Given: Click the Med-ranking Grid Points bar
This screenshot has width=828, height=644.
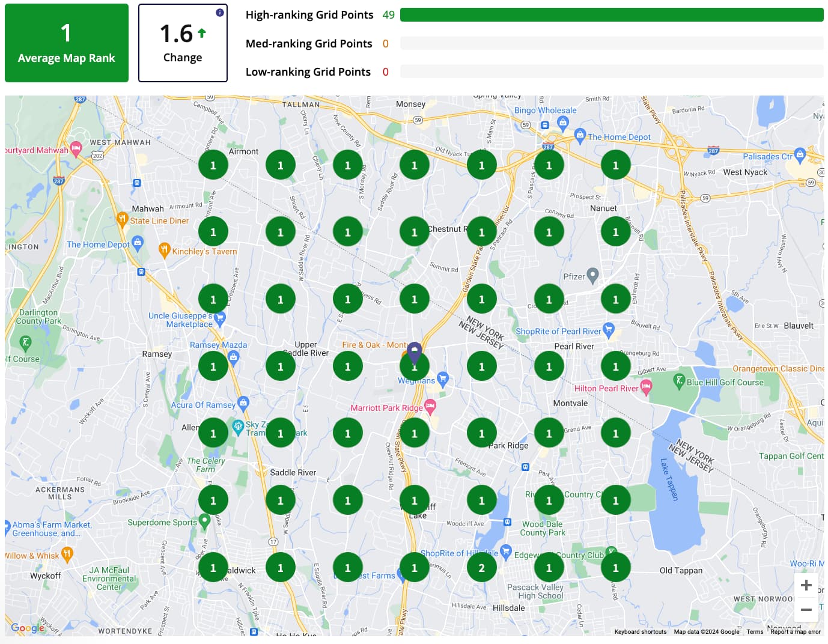Looking at the screenshot, I should (x=611, y=43).
